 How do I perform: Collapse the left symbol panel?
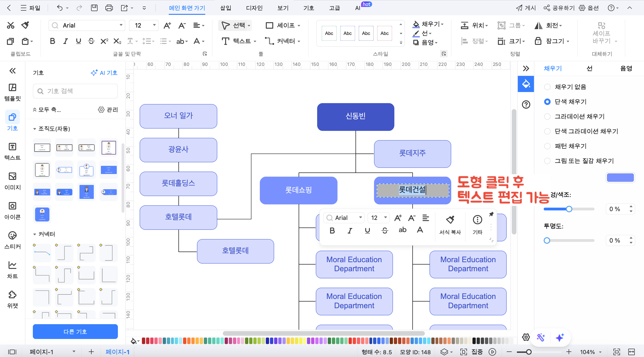pyautogui.click(x=12, y=71)
